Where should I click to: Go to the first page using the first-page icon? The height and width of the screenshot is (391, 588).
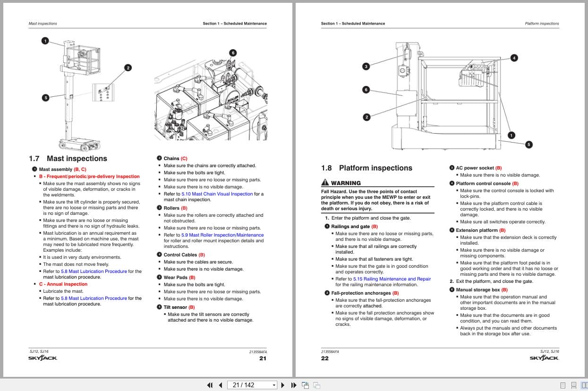[x=210, y=385]
